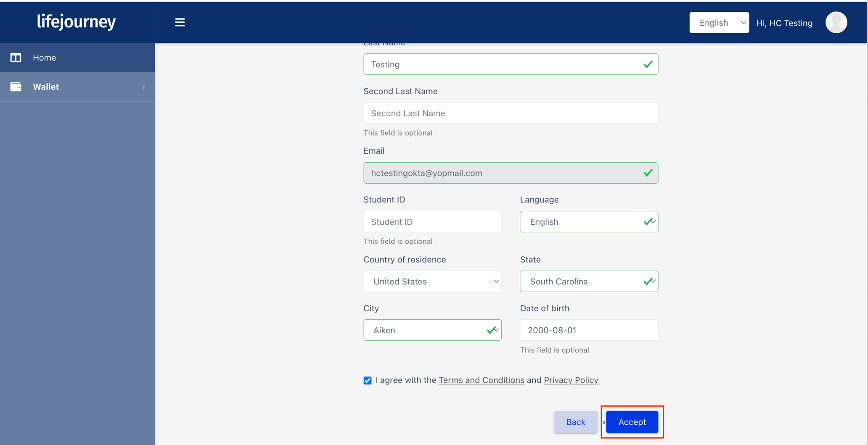Image resolution: width=868 pixels, height=445 pixels.
Task: Open the profile avatar menu
Action: click(836, 22)
